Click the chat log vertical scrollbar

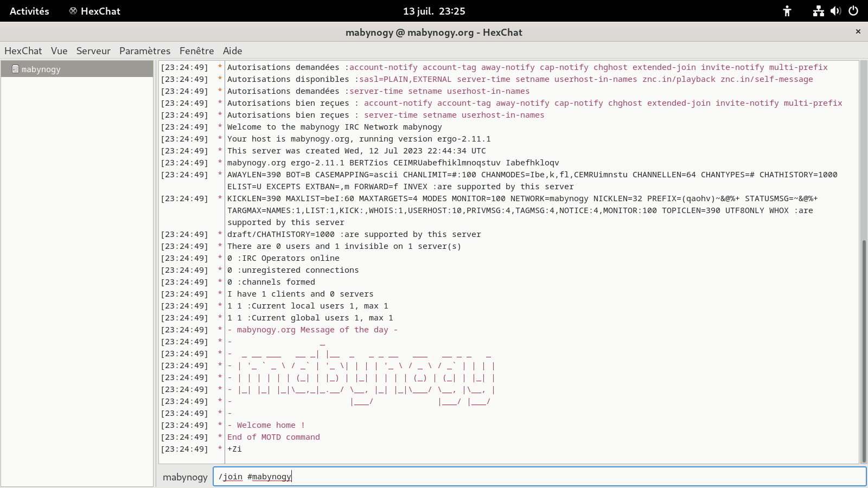[x=864, y=351]
